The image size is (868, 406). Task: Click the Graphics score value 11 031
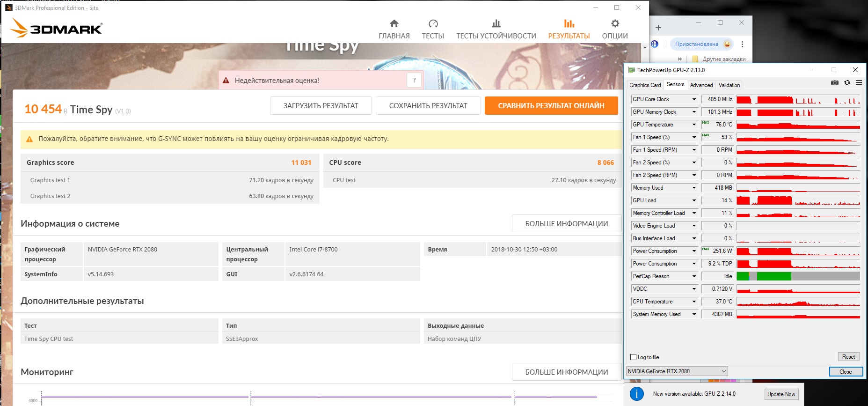(301, 162)
